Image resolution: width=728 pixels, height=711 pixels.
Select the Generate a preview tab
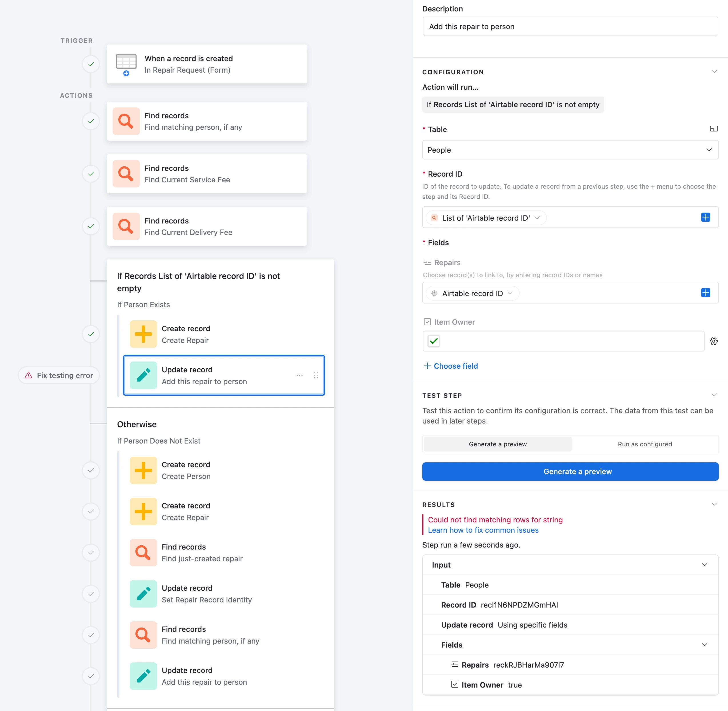pos(498,444)
